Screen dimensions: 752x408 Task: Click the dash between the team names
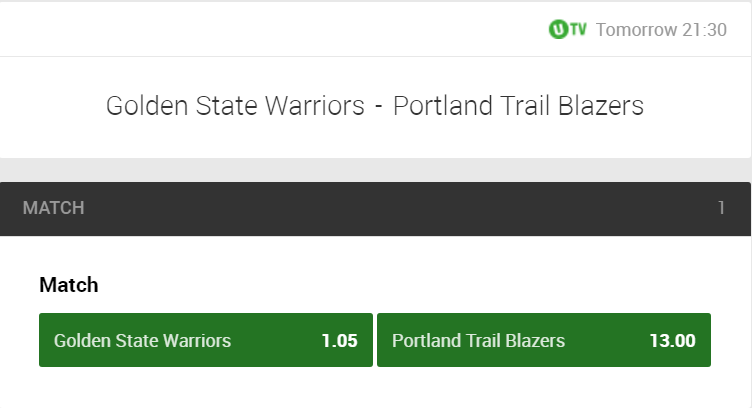pyautogui.click(x=379, y=107)
